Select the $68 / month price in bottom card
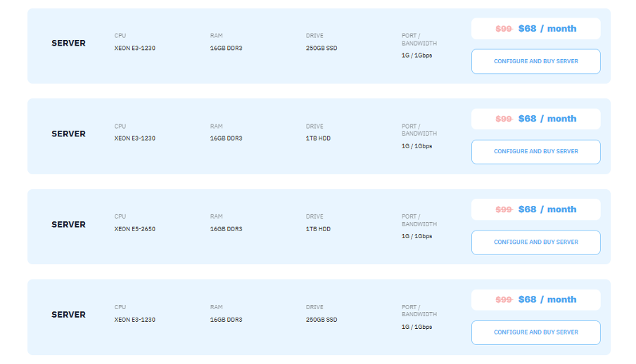The height and width of the screenshot is (364, 636). pyautogui.click(x=547, y=299)
